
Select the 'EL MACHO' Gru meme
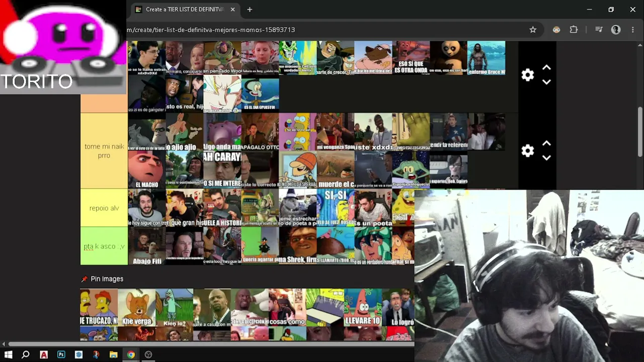pyautogui.click(x=147, y=170)
